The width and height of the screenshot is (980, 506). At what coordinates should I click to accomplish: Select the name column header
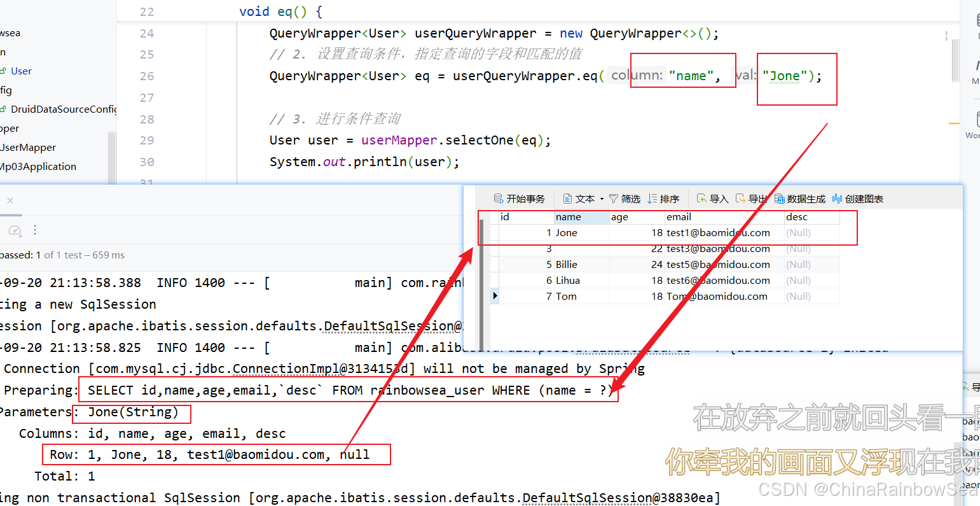[581, 217]
